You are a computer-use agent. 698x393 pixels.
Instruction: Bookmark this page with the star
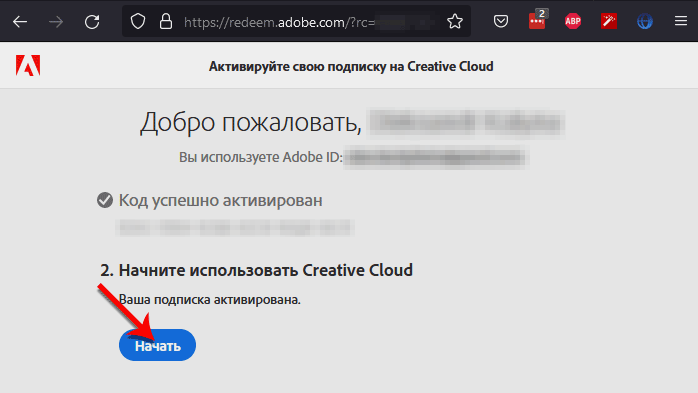click(x=455, y=21)
